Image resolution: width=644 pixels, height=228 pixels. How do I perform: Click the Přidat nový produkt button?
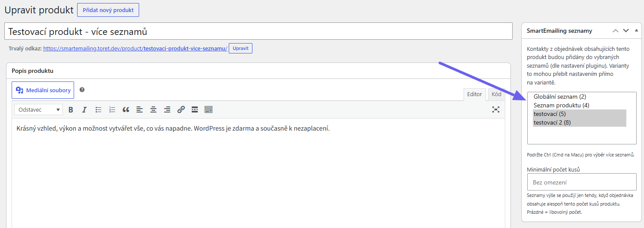click(x=108, y=10)
